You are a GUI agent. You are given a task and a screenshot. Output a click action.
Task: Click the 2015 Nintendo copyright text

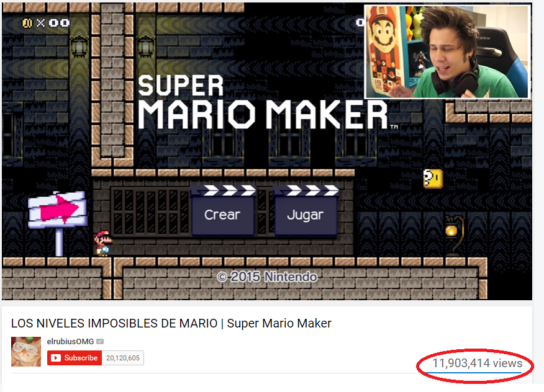coord(267,277)
